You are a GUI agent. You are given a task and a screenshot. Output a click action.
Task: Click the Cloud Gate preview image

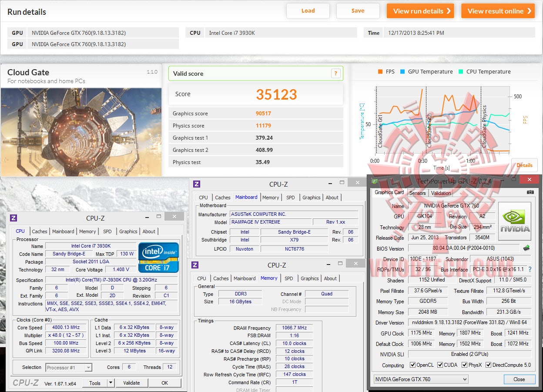(x=81, y=132)
